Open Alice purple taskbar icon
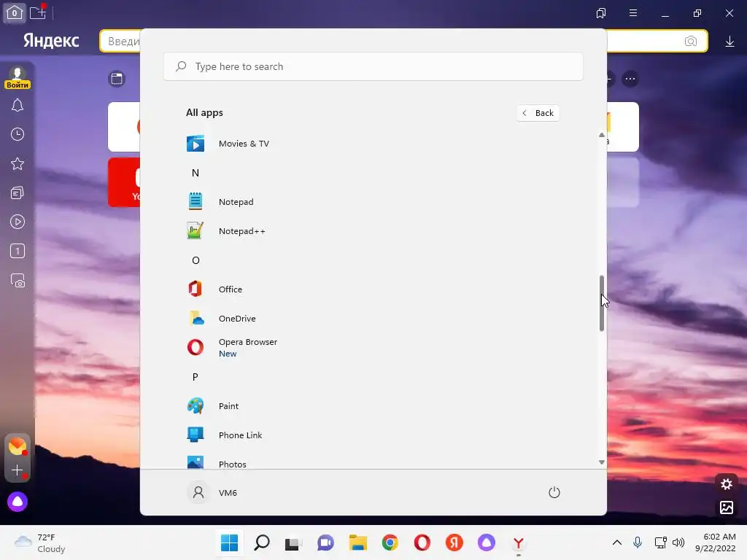 coord(487,542)
